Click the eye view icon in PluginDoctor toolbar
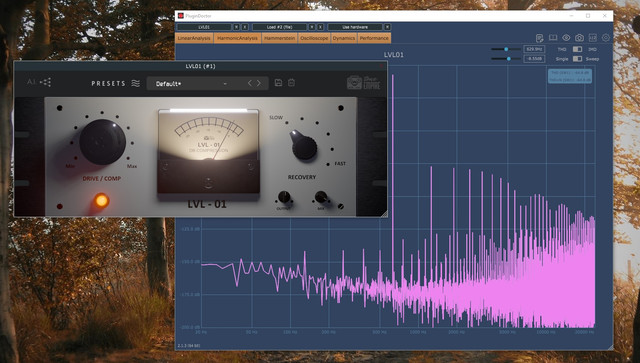This screenshot has width=640, height=363. [566, 38]
